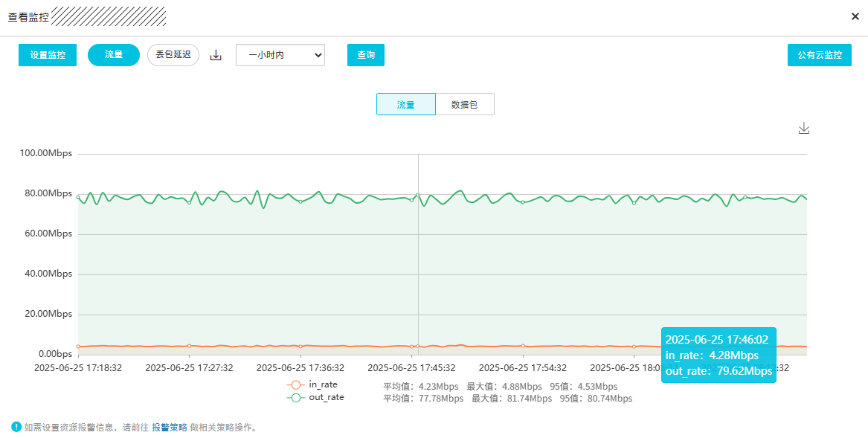Viewport: 868px width, 438px height.
Task: Toggle the in_rate legend marker
Action: click(x=296, y=384)
